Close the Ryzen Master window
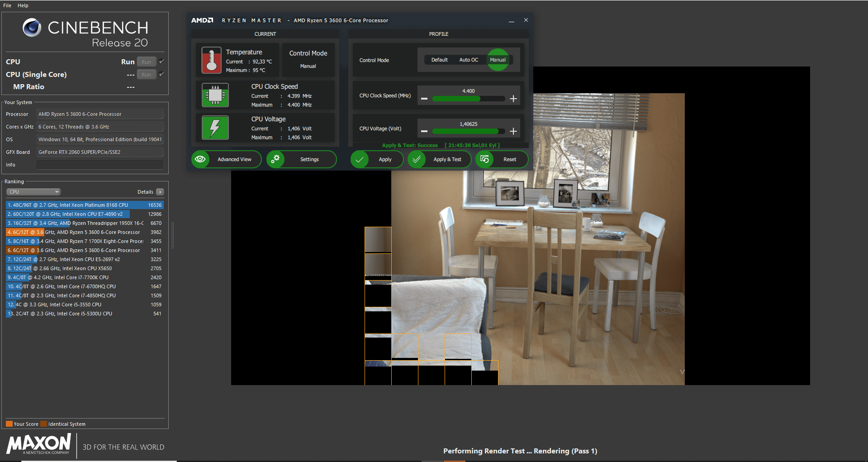The image size is (868, 462). (x=526, y=20)
